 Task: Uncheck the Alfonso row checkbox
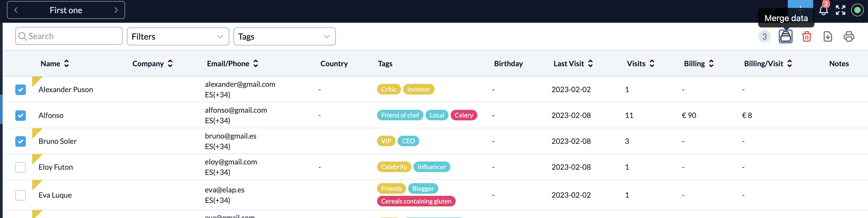point(21,116)
